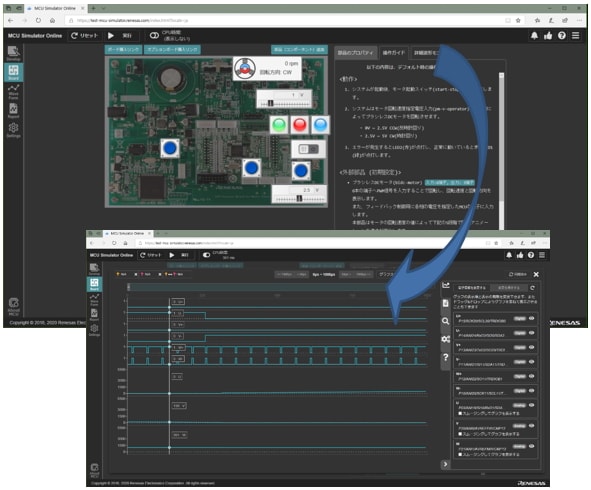Open gears settings icon in waveform side tabs

point(446,339)
